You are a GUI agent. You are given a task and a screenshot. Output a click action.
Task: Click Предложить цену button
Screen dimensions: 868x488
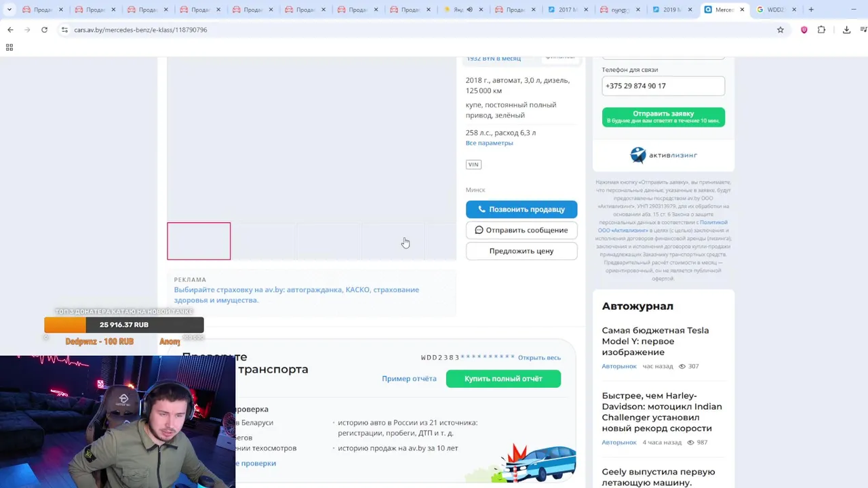click(521, 251)
